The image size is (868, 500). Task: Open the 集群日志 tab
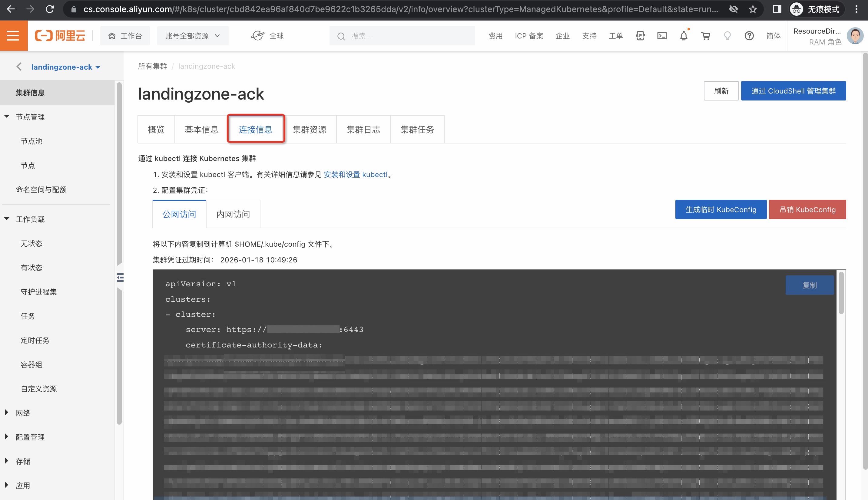(363, 130)
